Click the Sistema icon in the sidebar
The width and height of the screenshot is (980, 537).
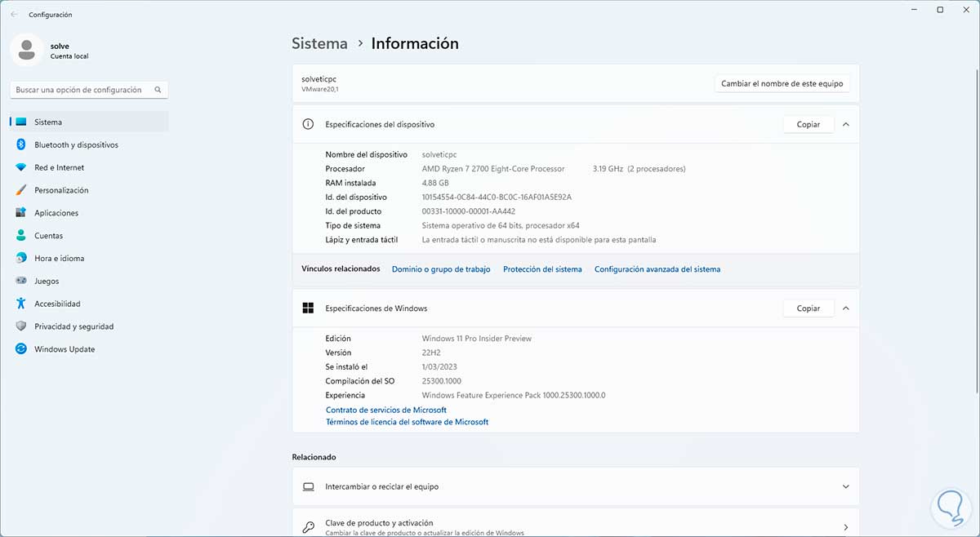pyautogui.click(x=20, y=122)
